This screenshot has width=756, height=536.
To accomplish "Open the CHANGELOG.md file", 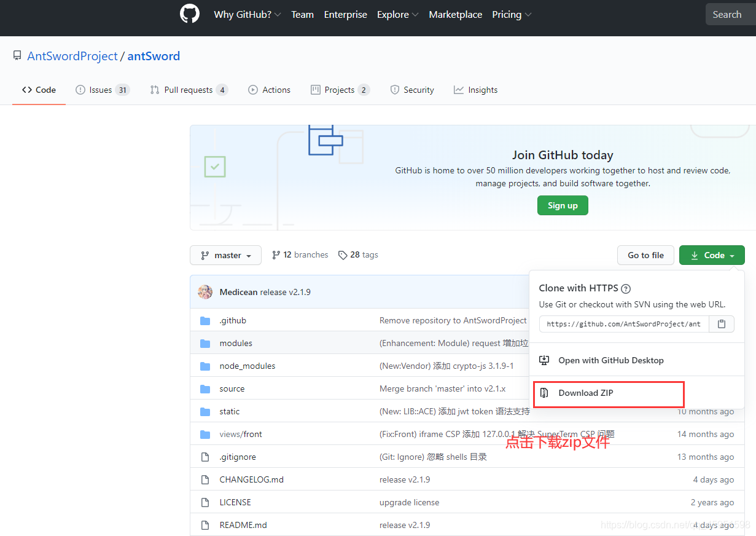I will 252,479.
